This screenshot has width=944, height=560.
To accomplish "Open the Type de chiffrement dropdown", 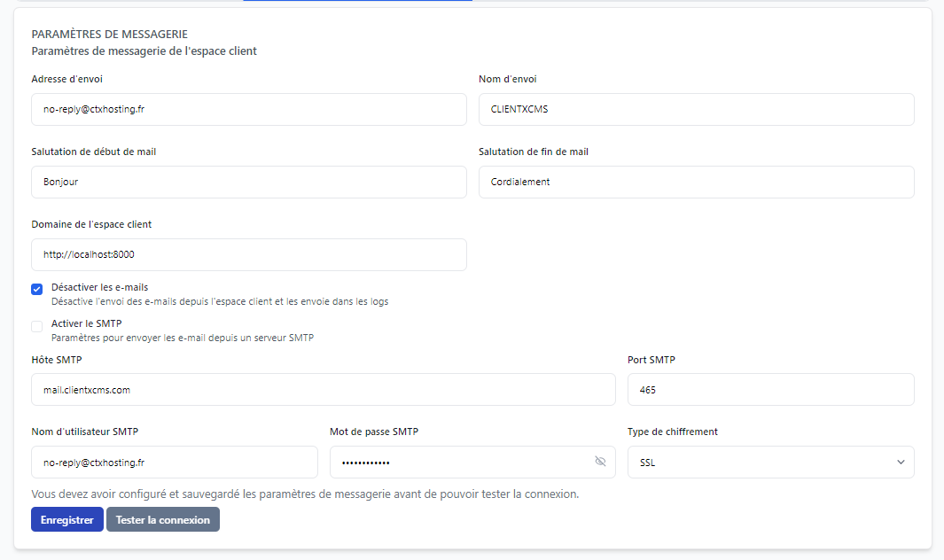I will (770, 462).
